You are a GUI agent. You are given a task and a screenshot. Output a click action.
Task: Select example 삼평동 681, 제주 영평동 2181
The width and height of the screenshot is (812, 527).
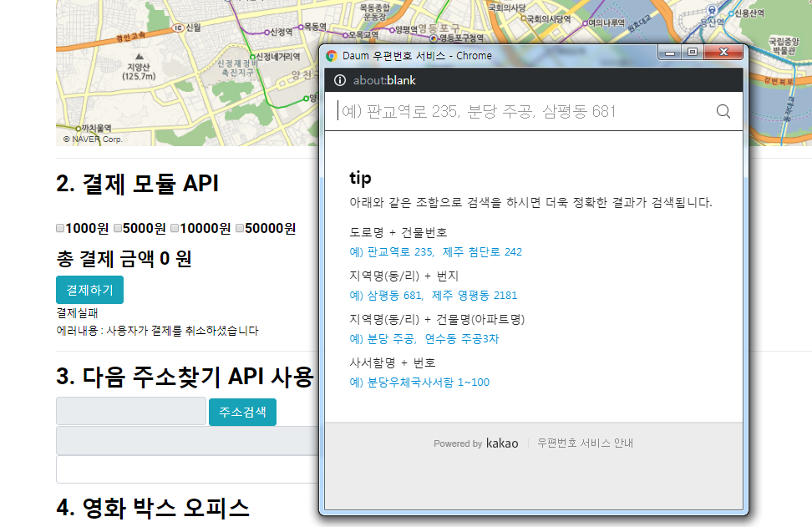point(434,296)
